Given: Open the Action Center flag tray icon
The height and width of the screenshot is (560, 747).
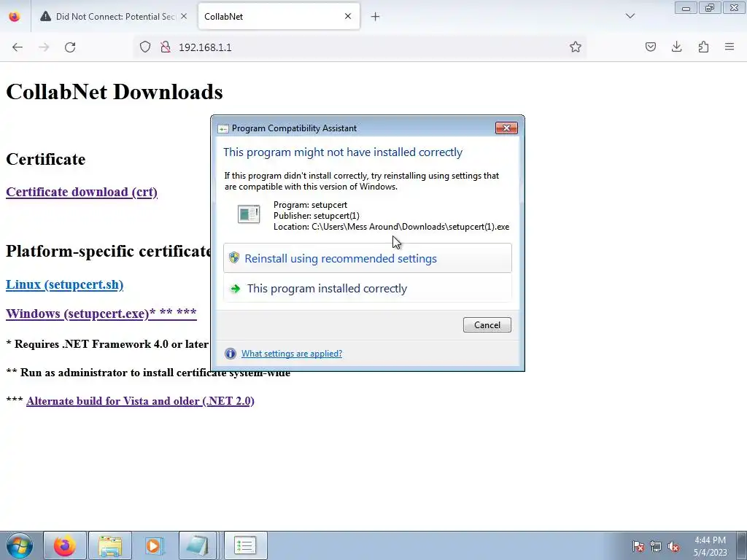Looking at the screenshot, I should tap(638, 546).
